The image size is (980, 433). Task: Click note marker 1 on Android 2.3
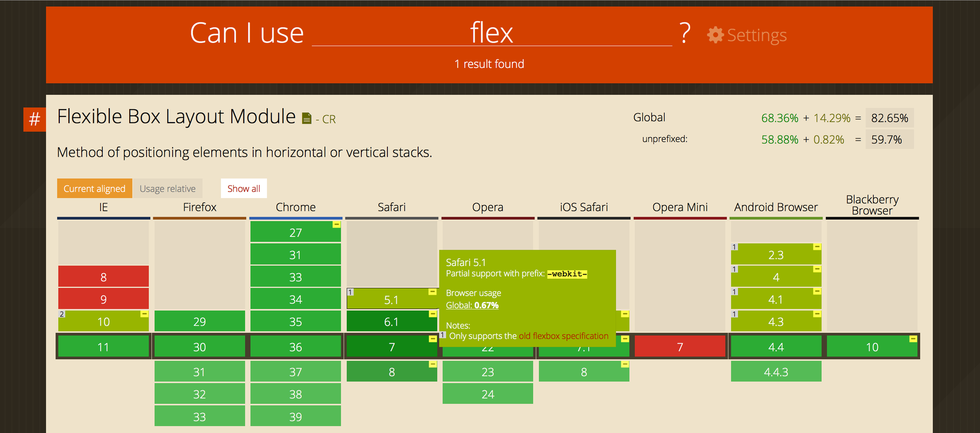[734, 247]
